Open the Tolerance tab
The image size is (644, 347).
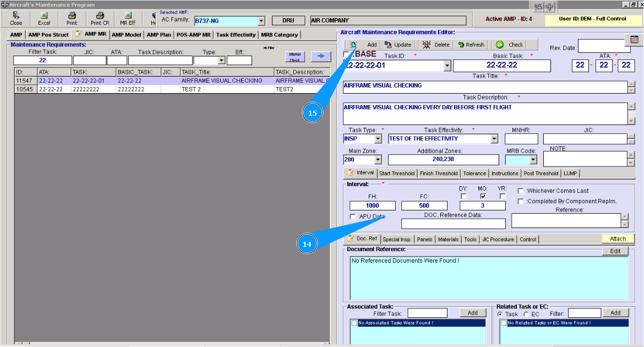point(474,173)
